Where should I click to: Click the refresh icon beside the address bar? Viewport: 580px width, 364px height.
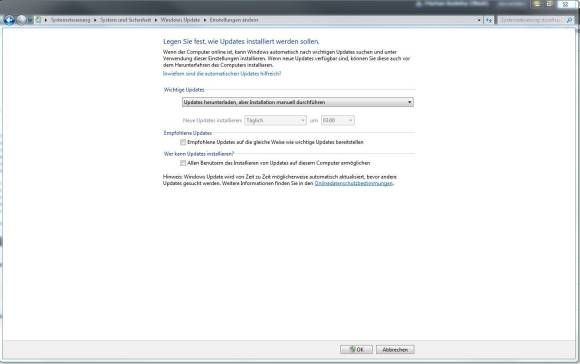489,20
